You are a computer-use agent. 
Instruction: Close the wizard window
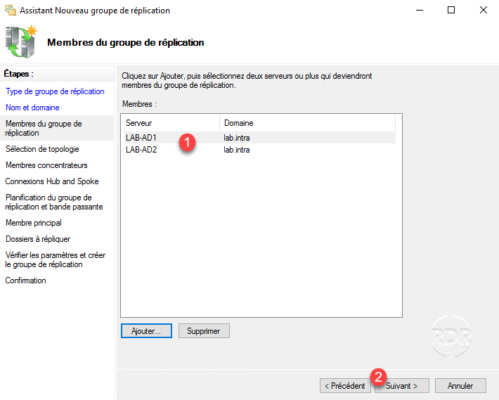[x=483, y=10]
